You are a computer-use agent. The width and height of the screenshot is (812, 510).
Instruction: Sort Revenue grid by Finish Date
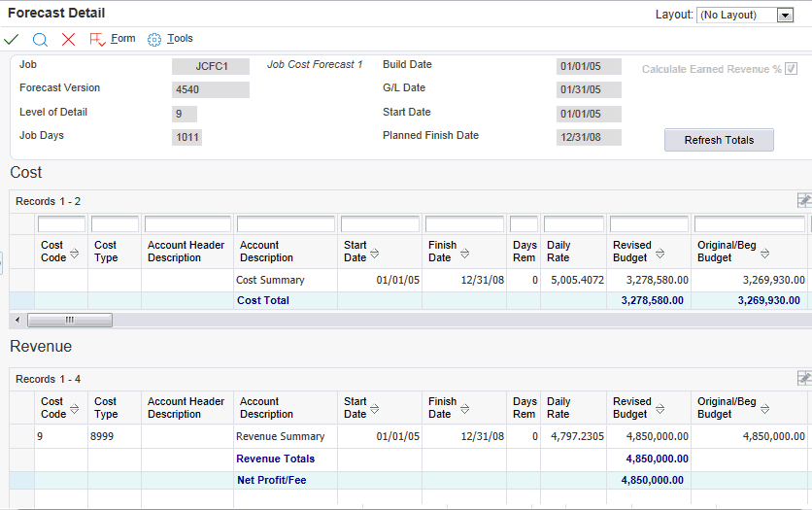point(464,408)
